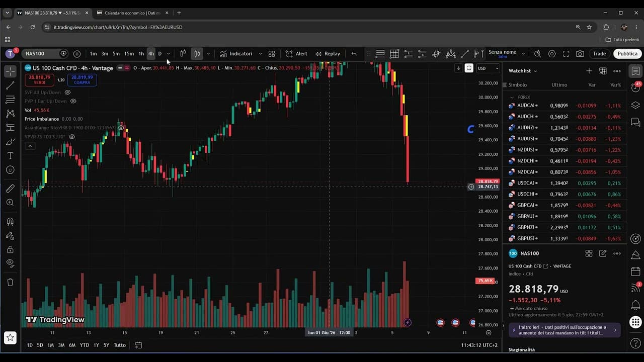Select the 1h timeframe
Screen dimensions: 644x362
coord(141,54)
